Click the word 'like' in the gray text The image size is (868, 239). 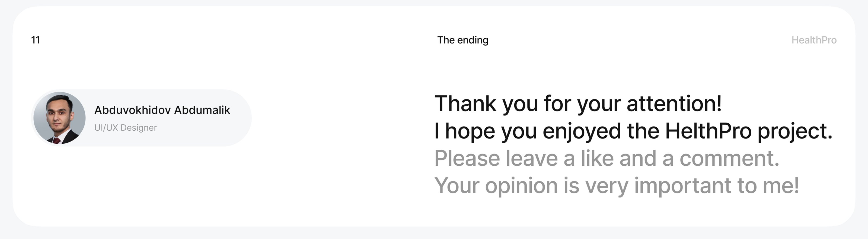tap(597, 158)
